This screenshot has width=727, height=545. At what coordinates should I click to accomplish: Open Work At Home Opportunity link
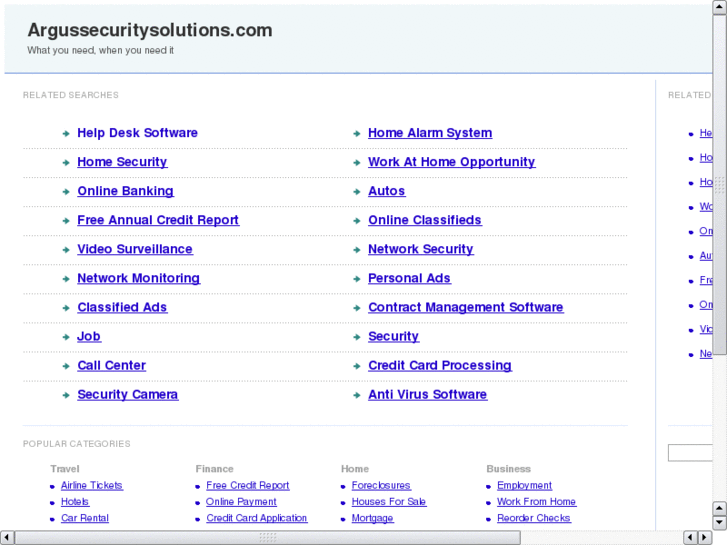[451, 162]
